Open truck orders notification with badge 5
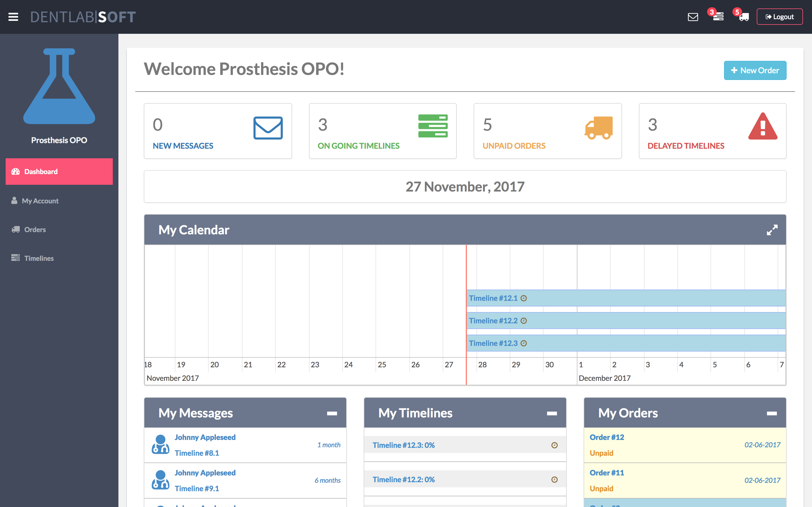 743,17
